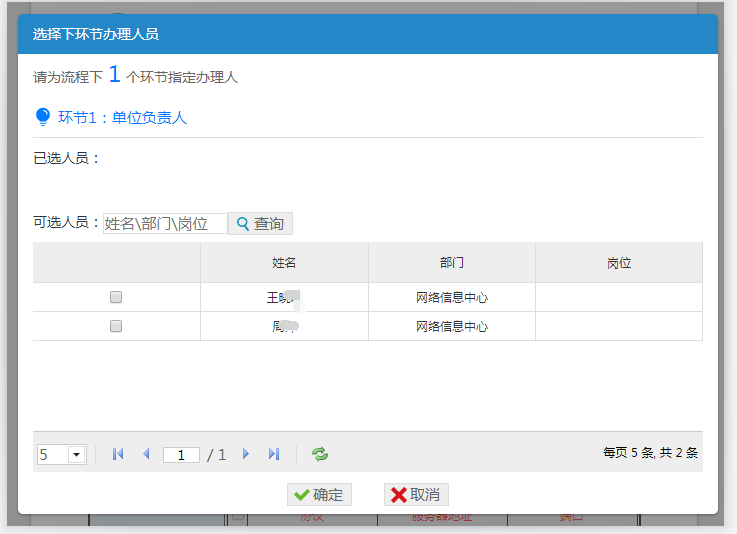Confirm selection with the 确定 button

click(319, 495)
